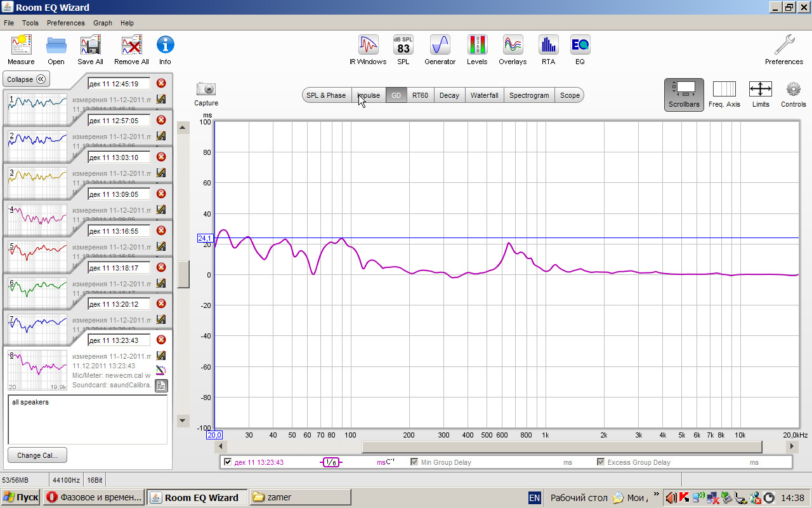The image size is (812, 508).
Task: Toggle the Min Group Delay checkbox
Action: pos(414,462)
